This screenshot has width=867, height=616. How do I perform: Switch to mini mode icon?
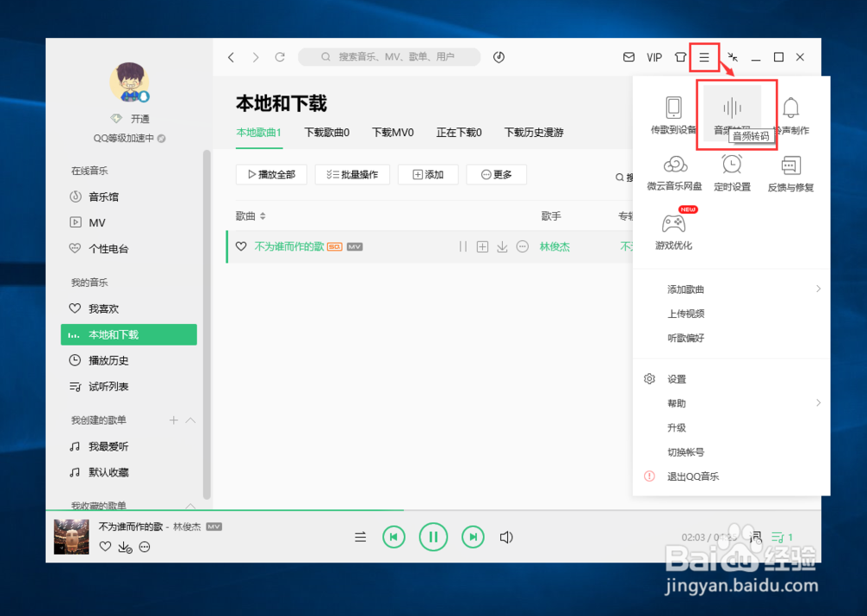click(x=733, y=57)
